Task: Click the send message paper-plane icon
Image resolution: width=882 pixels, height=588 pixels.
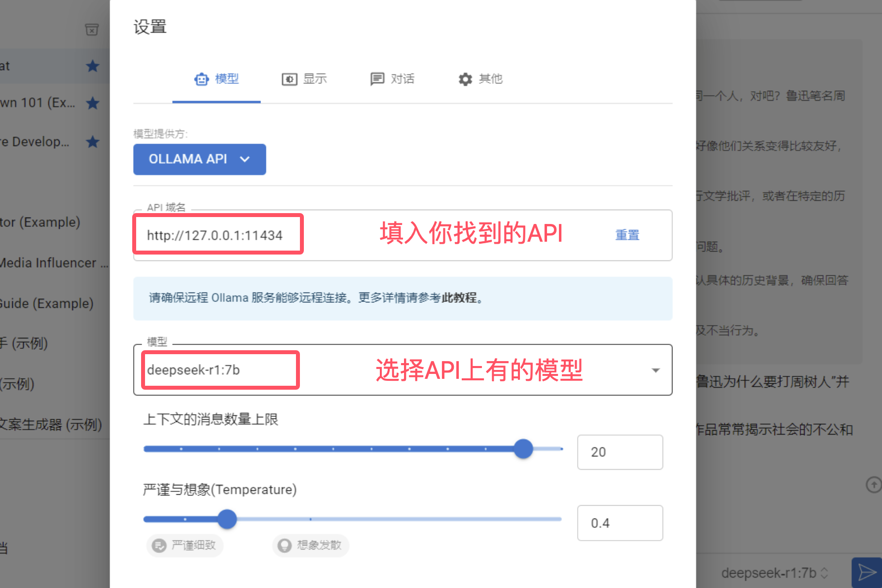Action: click(x=866, y=572)
